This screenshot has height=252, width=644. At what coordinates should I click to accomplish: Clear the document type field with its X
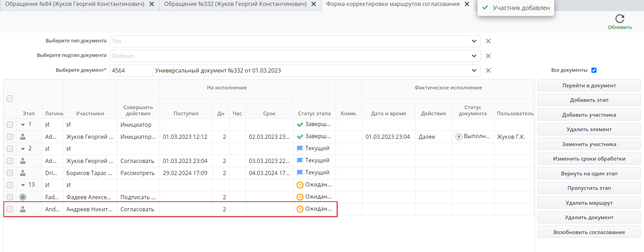coord(488,41)
